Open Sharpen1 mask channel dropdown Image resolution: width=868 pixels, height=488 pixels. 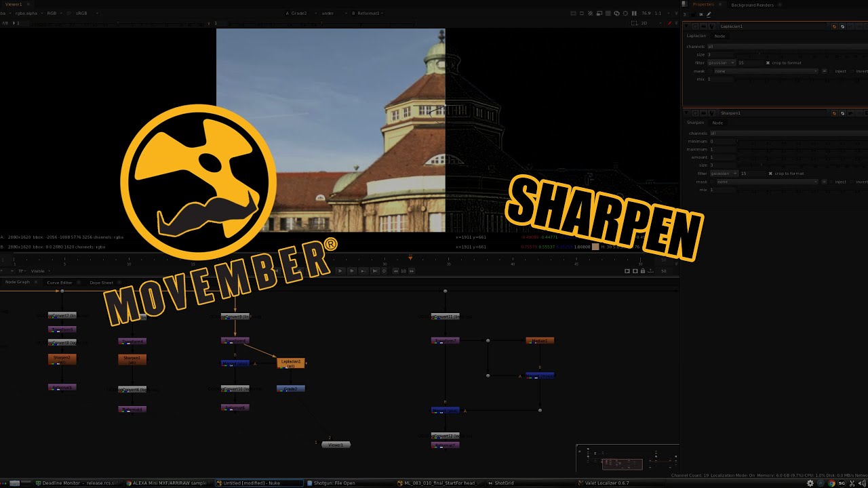768,182
